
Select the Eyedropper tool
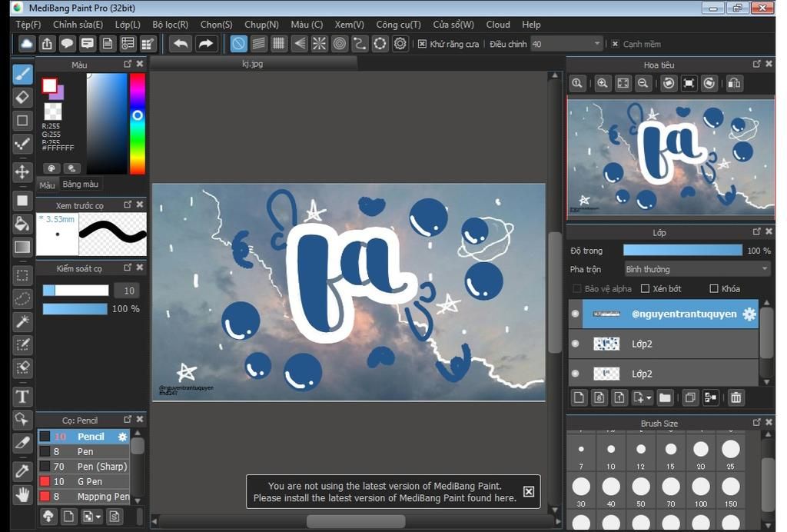(22, 470)
